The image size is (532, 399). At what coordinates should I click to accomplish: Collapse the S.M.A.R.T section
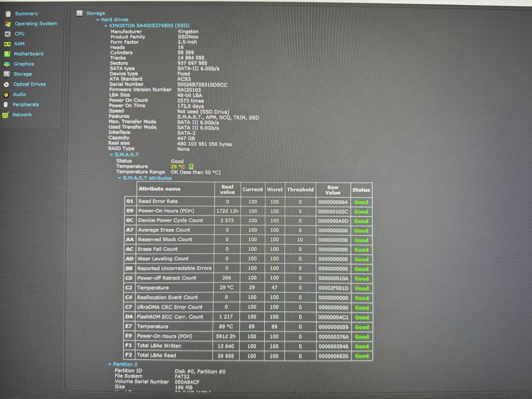point(111,154)
